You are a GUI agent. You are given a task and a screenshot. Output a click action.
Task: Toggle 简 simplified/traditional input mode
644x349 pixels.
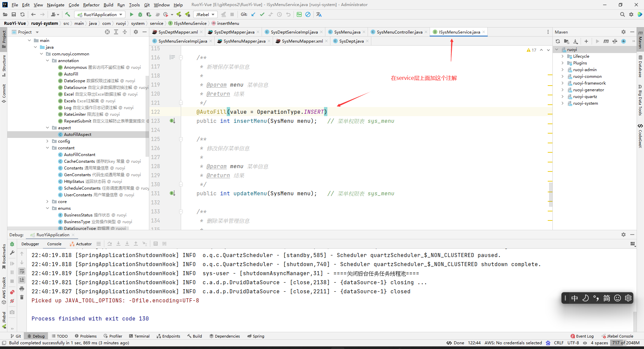tap(607, 298)
